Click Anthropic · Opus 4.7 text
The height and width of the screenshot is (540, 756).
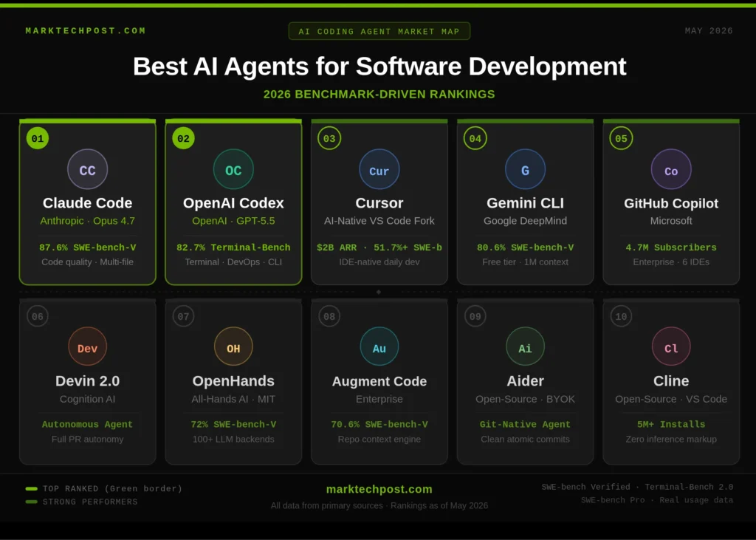coord(87,221)
